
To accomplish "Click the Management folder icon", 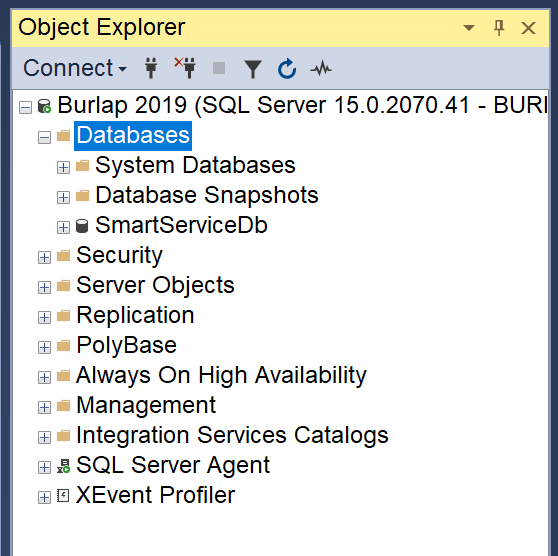I will coord(63,405).
